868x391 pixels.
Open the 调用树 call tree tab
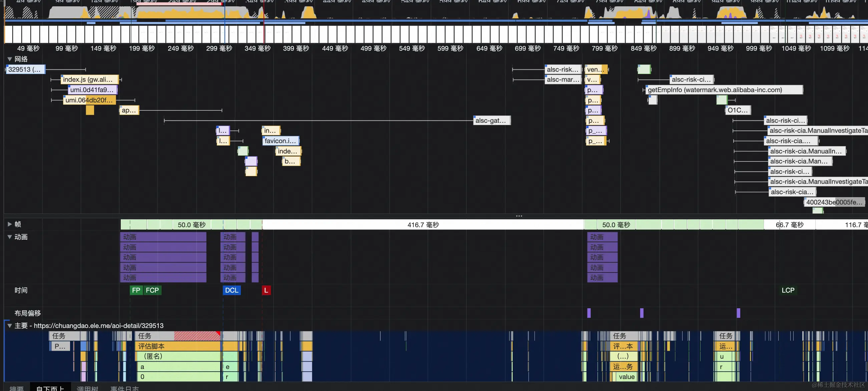pyautogui.click(x=87, y=388)
